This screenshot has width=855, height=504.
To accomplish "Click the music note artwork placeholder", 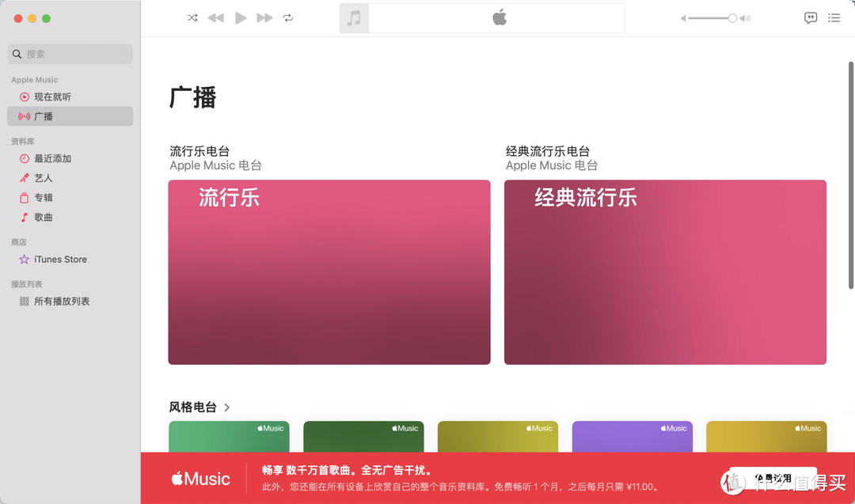I will click(354, 18).
